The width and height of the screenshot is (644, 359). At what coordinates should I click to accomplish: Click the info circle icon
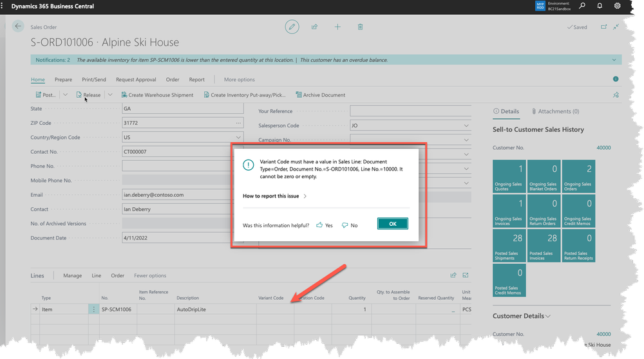tap(616, 78)
